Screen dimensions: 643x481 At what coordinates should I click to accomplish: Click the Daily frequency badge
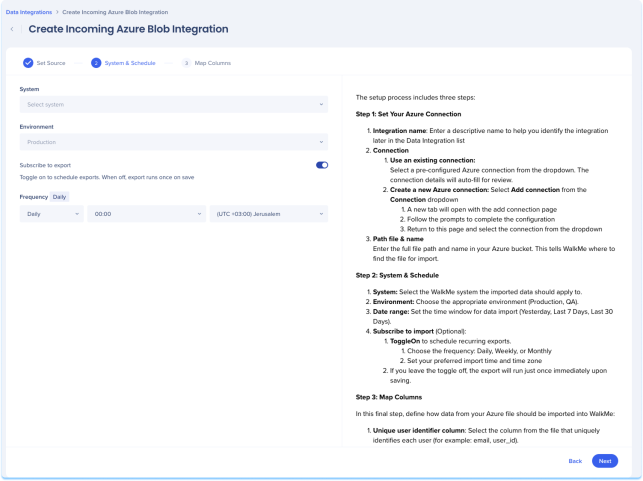pos(60,197)
